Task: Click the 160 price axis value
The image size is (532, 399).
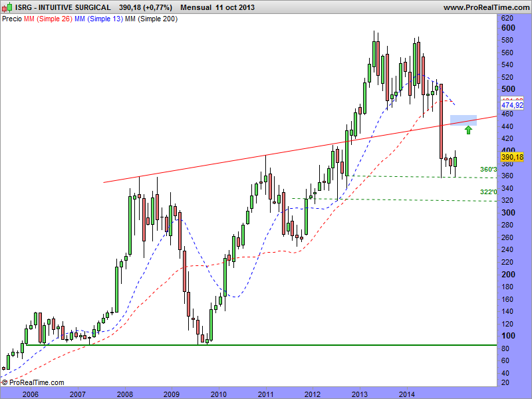Action: pyautogui.click(x=507, y=299)
